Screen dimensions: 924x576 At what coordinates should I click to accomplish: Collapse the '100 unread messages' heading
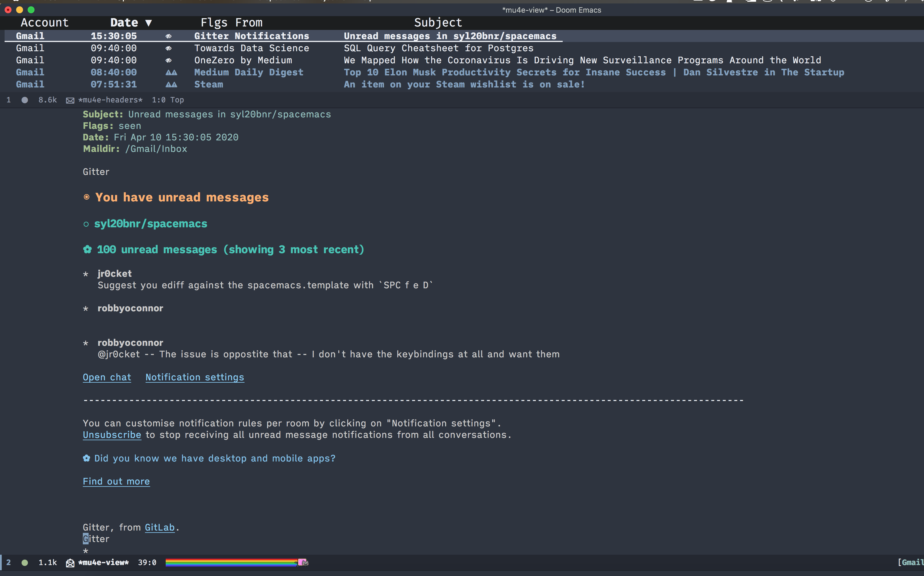87,249
